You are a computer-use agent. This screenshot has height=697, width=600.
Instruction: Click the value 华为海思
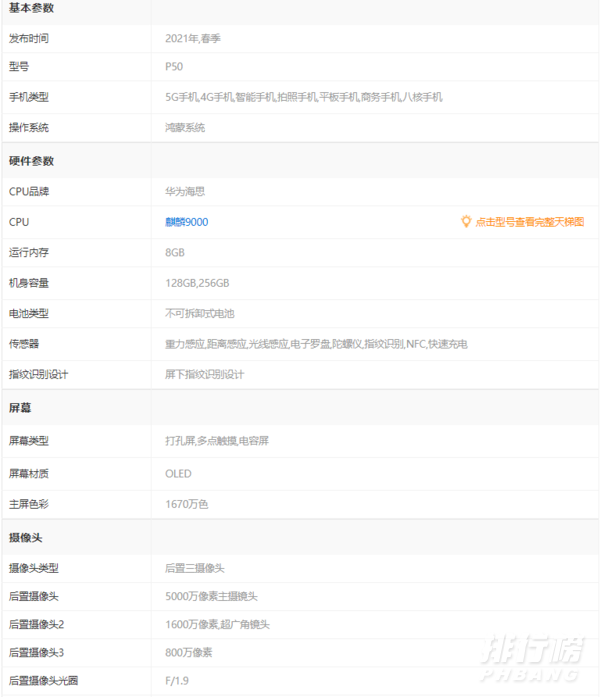point(185,192)
